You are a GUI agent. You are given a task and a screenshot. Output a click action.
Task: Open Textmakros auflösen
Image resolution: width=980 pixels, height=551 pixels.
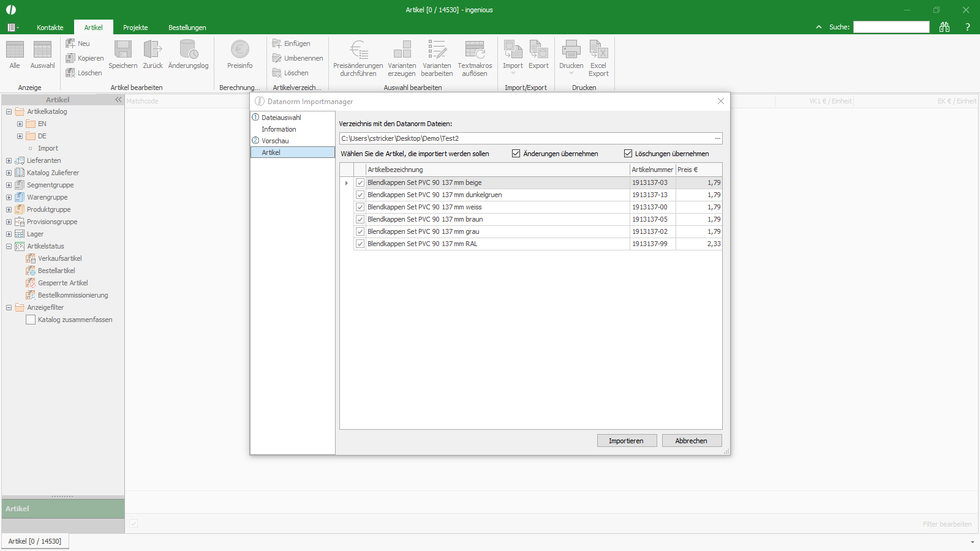[x=475, y=57]
